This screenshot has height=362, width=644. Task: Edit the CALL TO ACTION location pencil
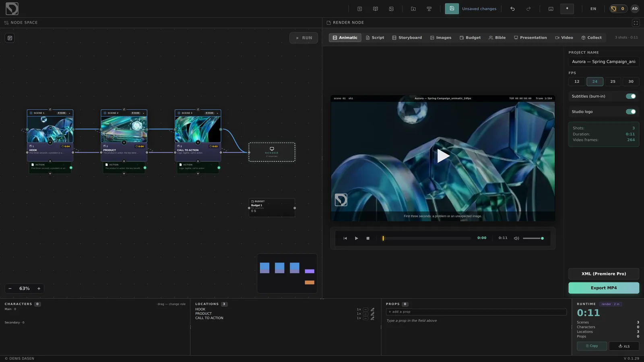tap(372, 318)
